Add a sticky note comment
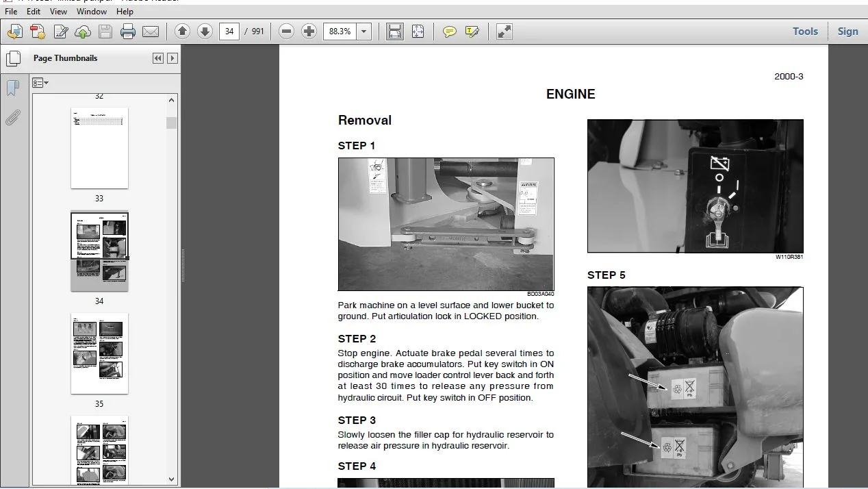This screenshot has width=868, height=489. 449,32
